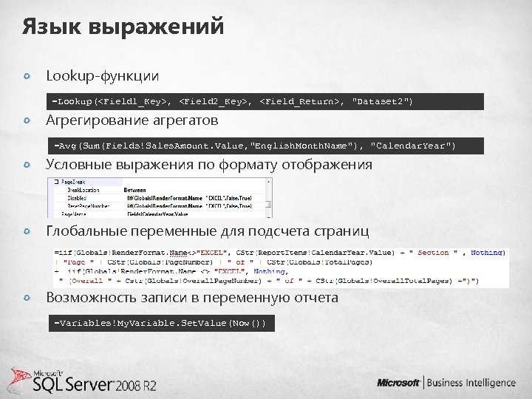Click the 'Язык выражений' slide title
The image size is (532, 399).
pos(123,27)
